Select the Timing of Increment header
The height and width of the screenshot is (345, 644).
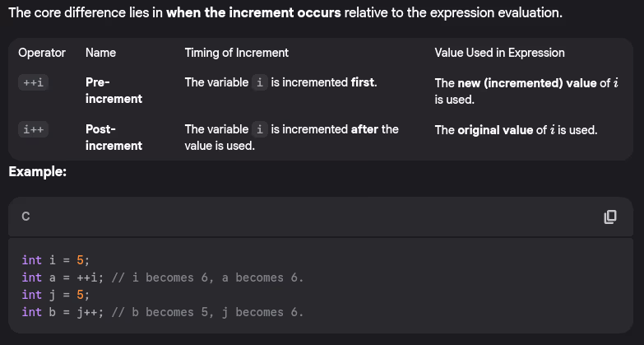coord(236,53)
